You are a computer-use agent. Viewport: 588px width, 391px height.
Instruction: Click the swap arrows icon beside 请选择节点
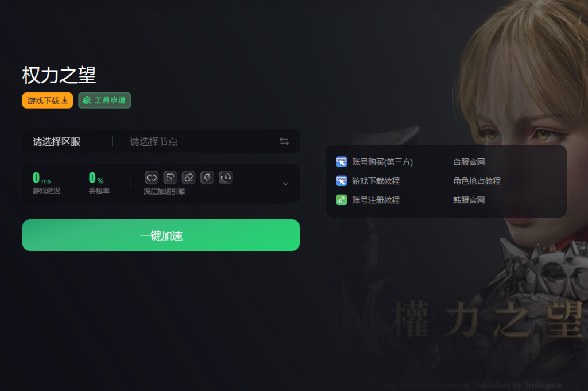coord(284,141)
